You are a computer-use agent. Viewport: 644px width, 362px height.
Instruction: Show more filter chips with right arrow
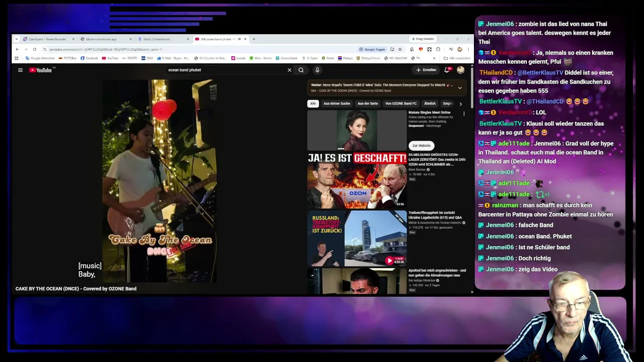coord(460,104)
